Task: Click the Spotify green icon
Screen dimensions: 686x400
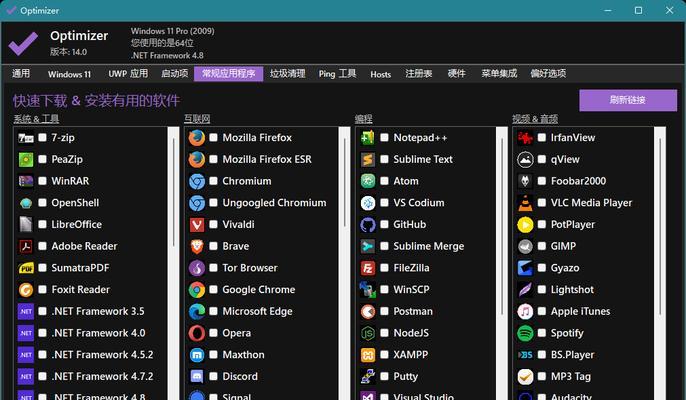Action: coord(525,333)
